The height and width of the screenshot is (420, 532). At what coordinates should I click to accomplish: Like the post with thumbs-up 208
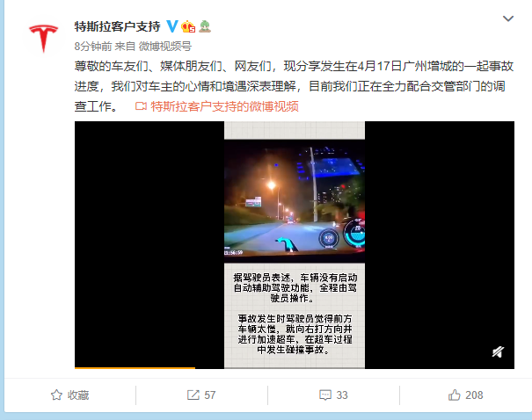click(x=465, y=395)
